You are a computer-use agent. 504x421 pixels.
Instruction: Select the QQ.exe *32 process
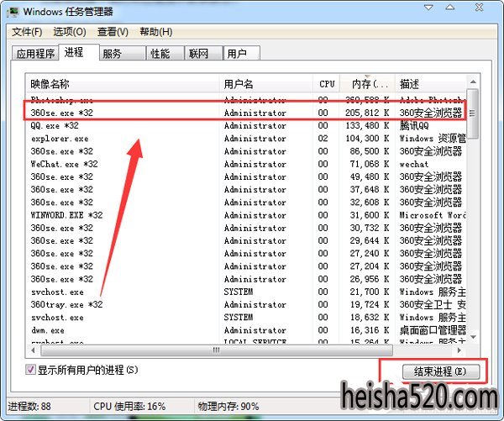pos(246,126)
